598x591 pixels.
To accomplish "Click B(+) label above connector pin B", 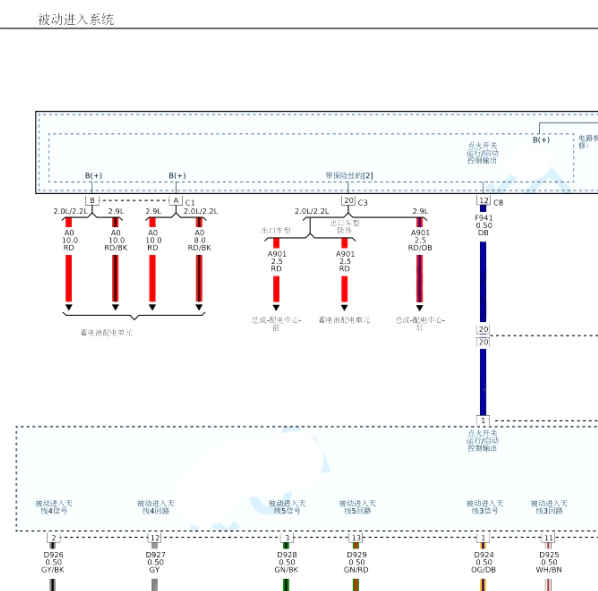I will click(93, 176).
